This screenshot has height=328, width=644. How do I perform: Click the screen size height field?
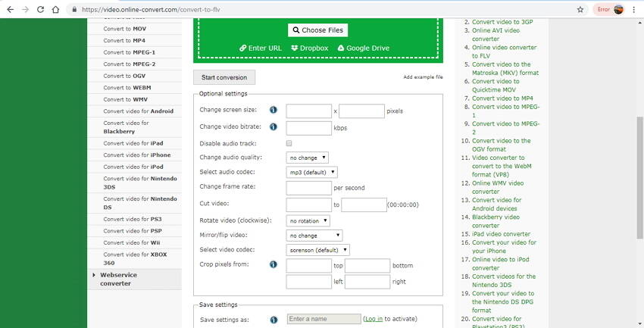361,111
